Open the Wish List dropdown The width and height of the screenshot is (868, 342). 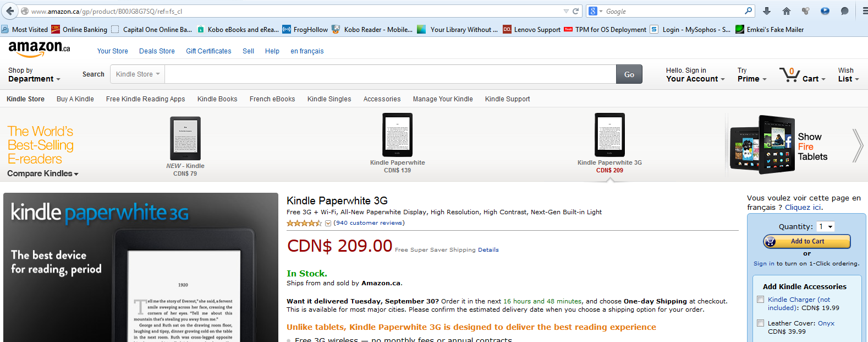(x=848, y=75)
